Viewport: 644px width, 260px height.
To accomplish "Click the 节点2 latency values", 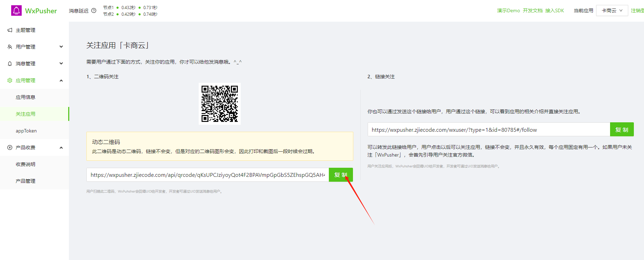I will click(130, 14).
